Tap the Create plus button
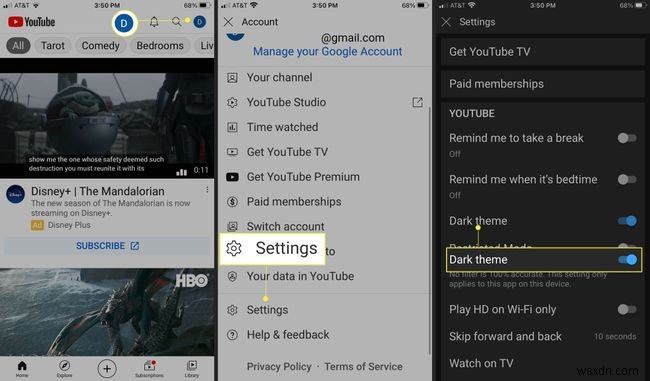 [107, 369]
